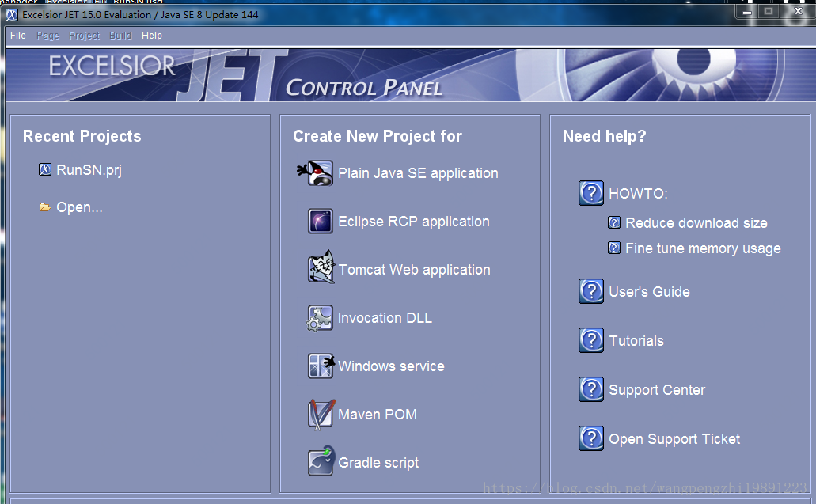Maximize the Excelsior JET window
This screenshot has height=504, width=816.
pyautogui.click(x=769, y=11)
